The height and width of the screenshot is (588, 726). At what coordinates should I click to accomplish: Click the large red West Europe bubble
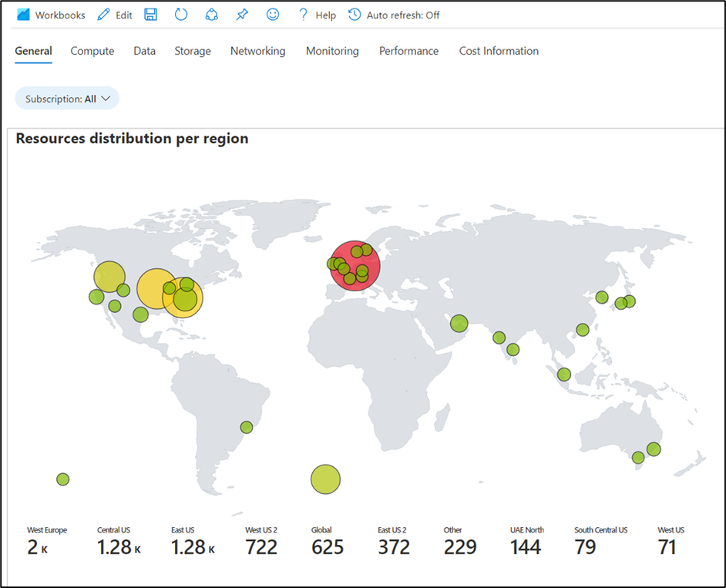[x=355, y=266]
